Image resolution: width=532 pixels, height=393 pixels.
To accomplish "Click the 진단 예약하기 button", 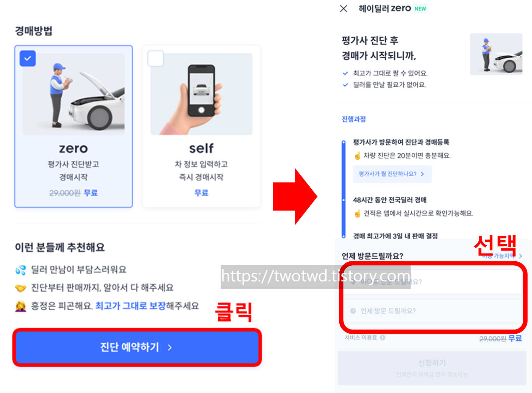I will click(137, 347).
